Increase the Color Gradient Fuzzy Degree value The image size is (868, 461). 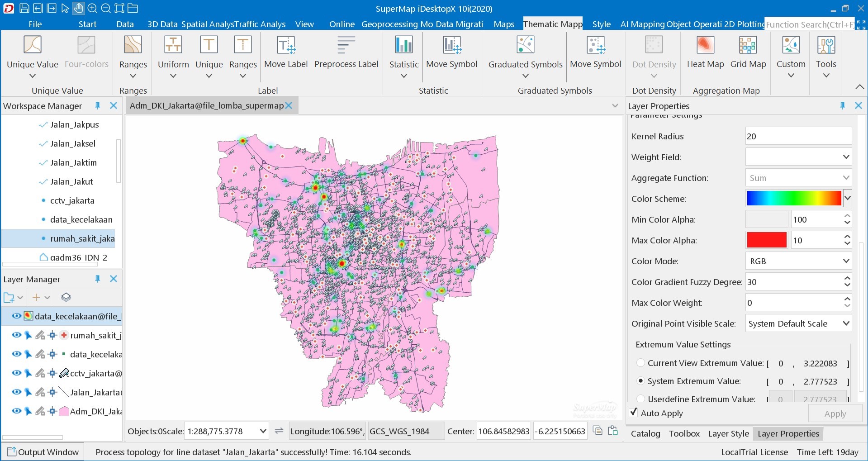tap(847, 278)
